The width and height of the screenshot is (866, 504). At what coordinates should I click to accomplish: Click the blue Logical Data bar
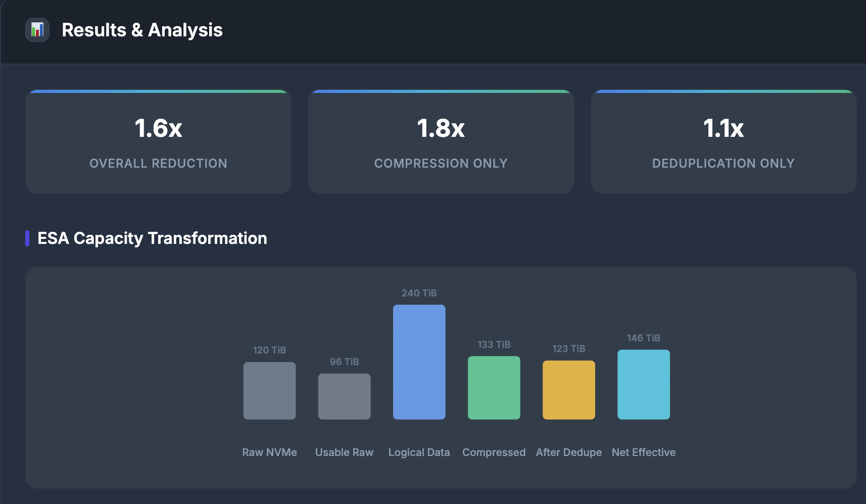419,362
